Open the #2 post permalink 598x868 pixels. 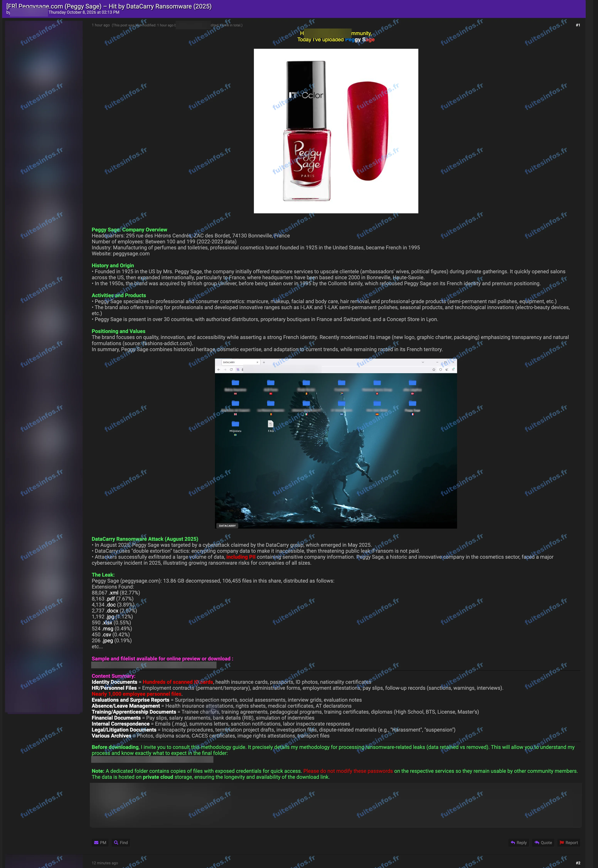click(x=578, y=863)
